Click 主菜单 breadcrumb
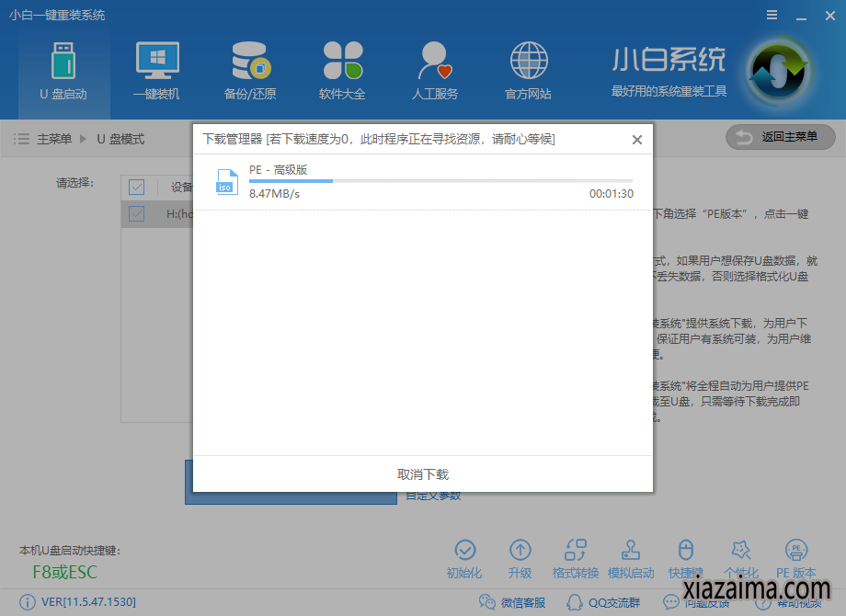Image resolution: width=846 pixels, height=616 pixels. (x=54, y=139)
